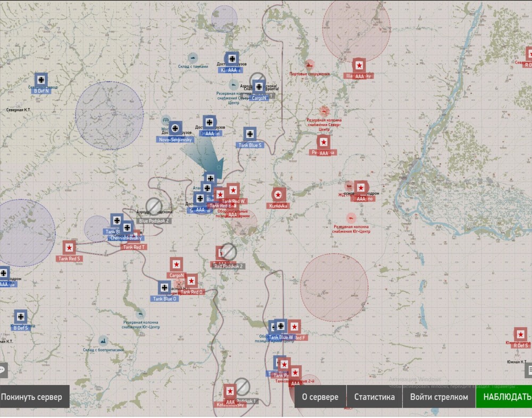This screenshot has height=418, width=532.
Task: Click the green НАБЛЮДАТЬ button
Action: (x=504, y=397)
